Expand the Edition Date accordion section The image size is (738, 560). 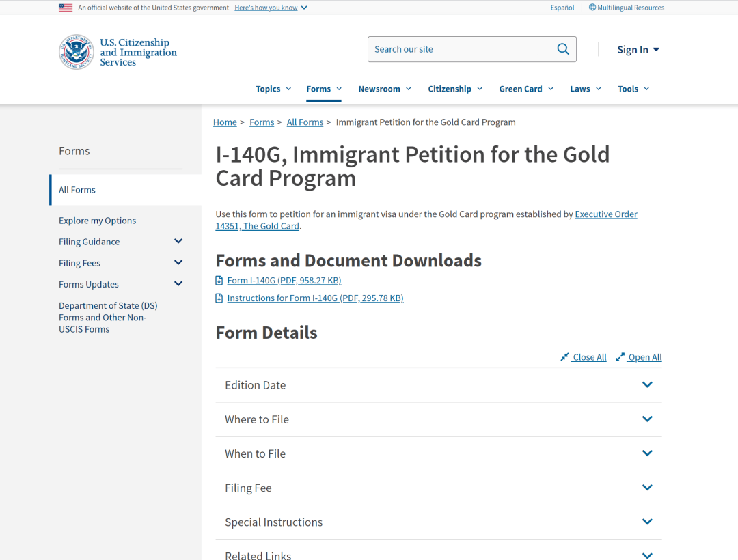646,385
